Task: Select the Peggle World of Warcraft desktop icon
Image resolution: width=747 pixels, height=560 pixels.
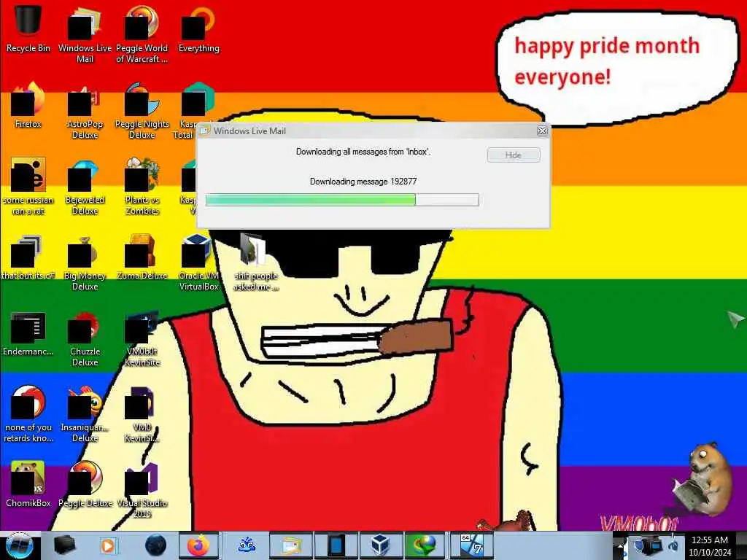Action: (x=142, y=34)
